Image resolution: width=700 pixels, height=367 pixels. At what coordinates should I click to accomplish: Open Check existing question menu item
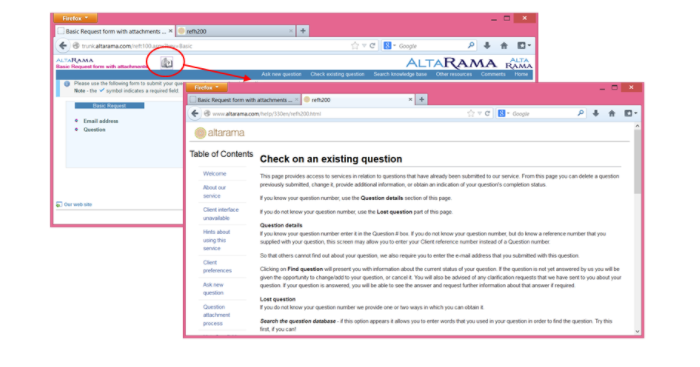[337, 74]
